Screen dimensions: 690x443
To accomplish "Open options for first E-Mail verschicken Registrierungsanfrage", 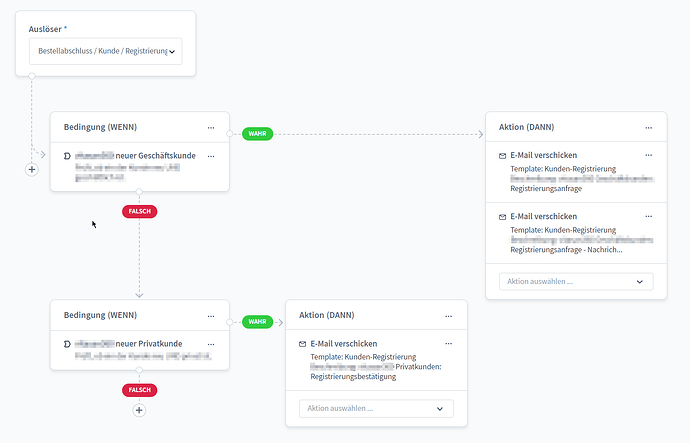I will 649,155.
